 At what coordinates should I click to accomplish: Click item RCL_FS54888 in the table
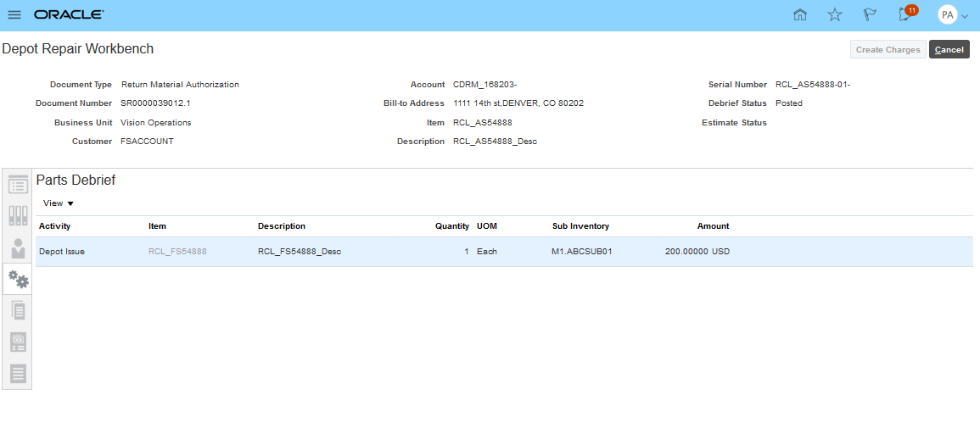pos(177,252)
